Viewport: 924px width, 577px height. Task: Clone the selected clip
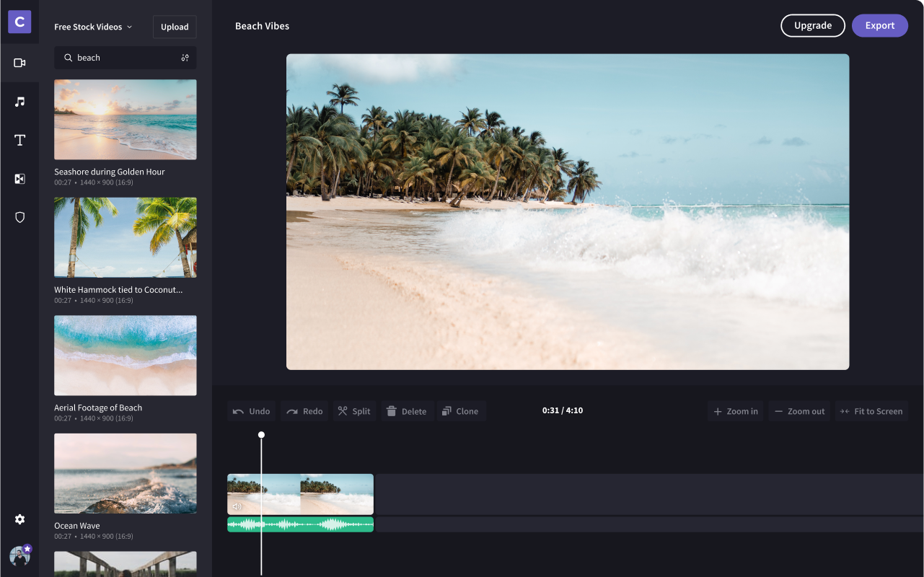tap(460, 411)
